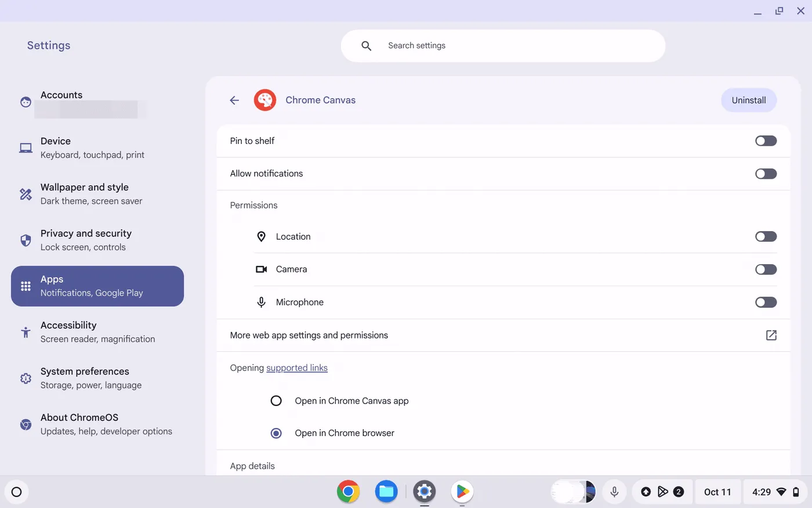Viewport: 812px width, 508px height.
Task: Click the About ChromeOS logo icon
Action: 26,424
